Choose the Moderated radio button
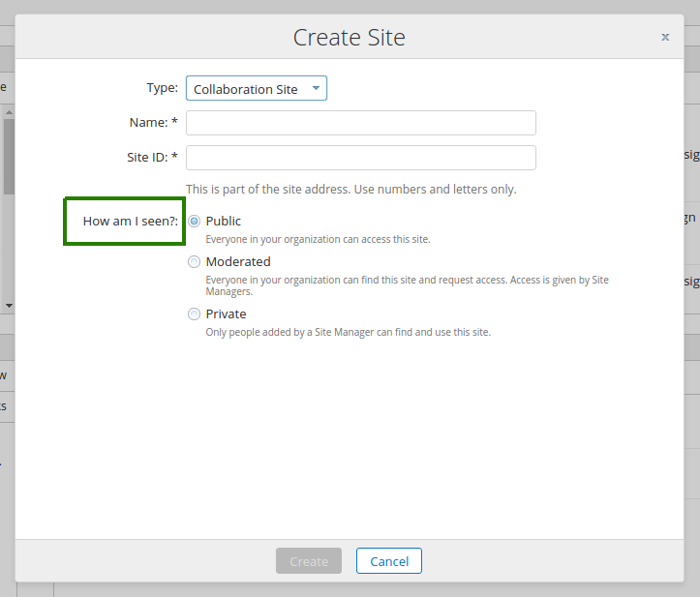The image size is (700, 597). (195, 261)
